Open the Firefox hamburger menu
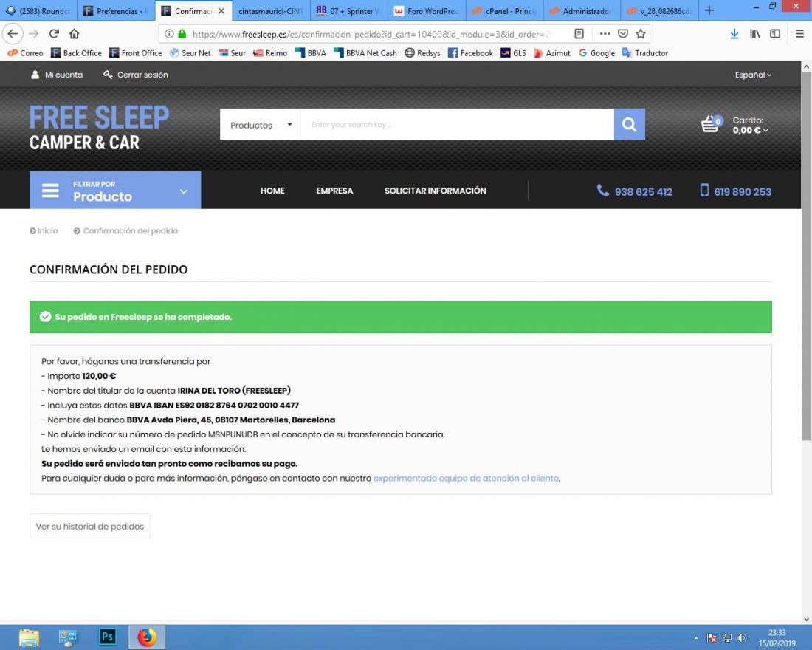Screen dimensions: 812x650 click(799, 34)
